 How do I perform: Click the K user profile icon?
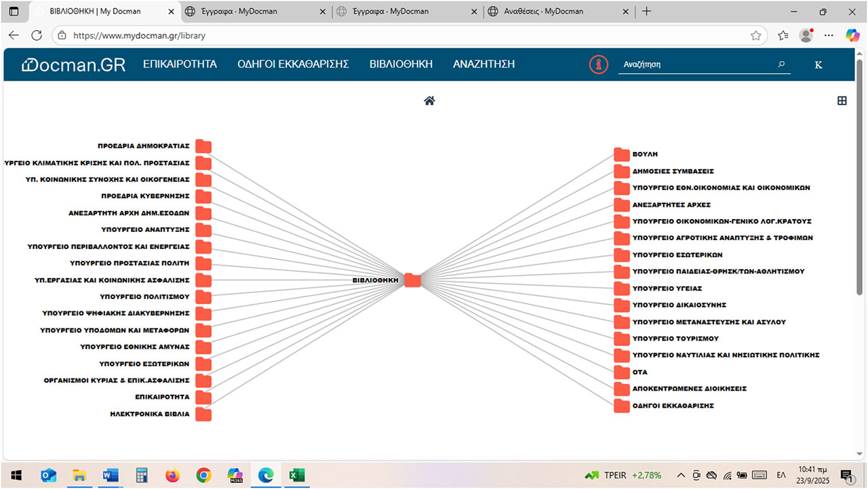(x=818, y=64)
